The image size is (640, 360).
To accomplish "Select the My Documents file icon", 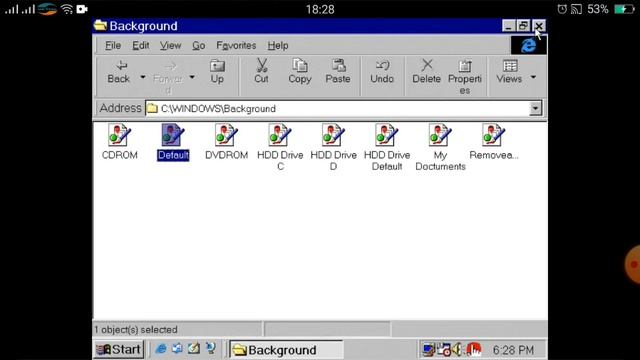I will (440, 147).
